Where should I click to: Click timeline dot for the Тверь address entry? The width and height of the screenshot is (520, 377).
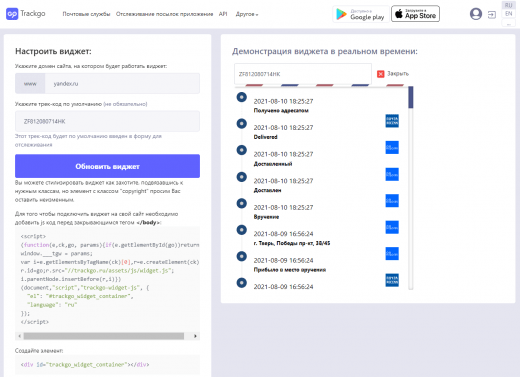[242, 230]
